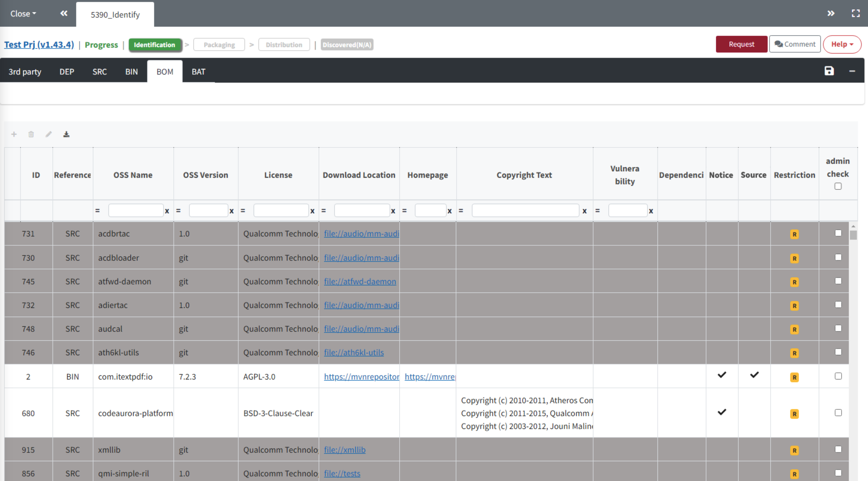Clear License filter with x

click(x=312, y=211)
